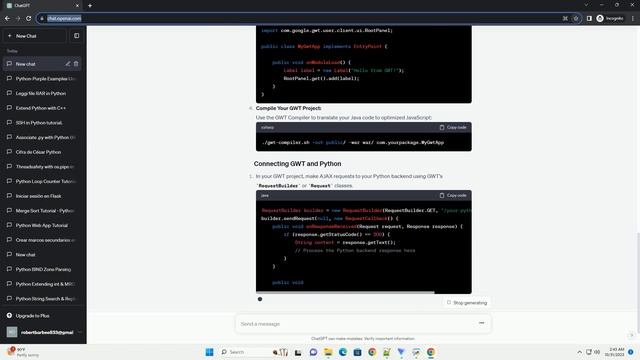This screenshot has height=360, width=640.
Task: Open the Iniciar sesión en Flask chat
Action: pyautogui.click(x=42, y=196)
